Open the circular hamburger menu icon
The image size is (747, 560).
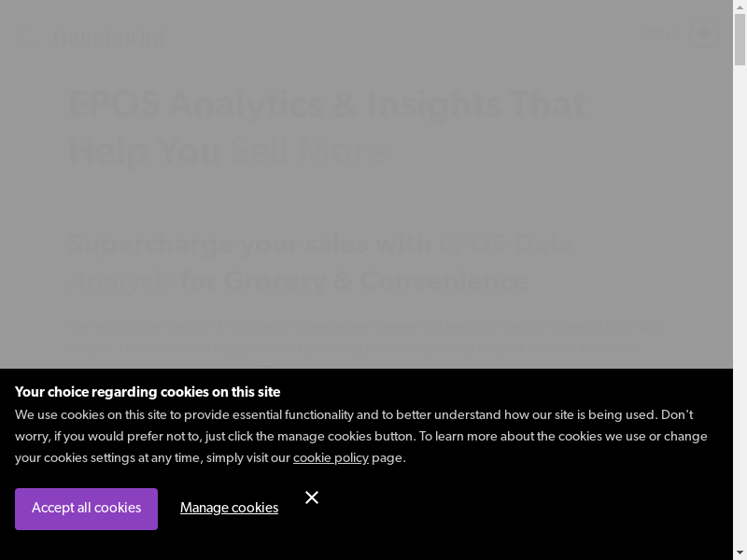[703, 35]
